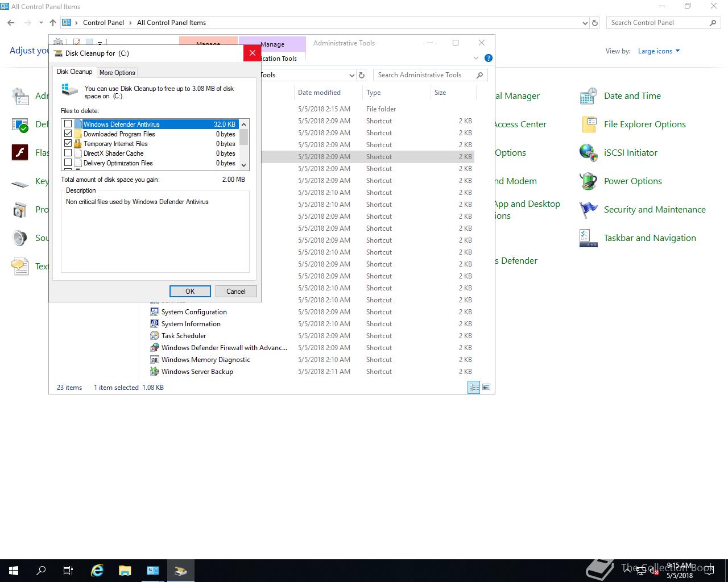Open the purple Manage ribbon tab
The width and height of the screenshot is (728, 582).
(x=272, y=44)
